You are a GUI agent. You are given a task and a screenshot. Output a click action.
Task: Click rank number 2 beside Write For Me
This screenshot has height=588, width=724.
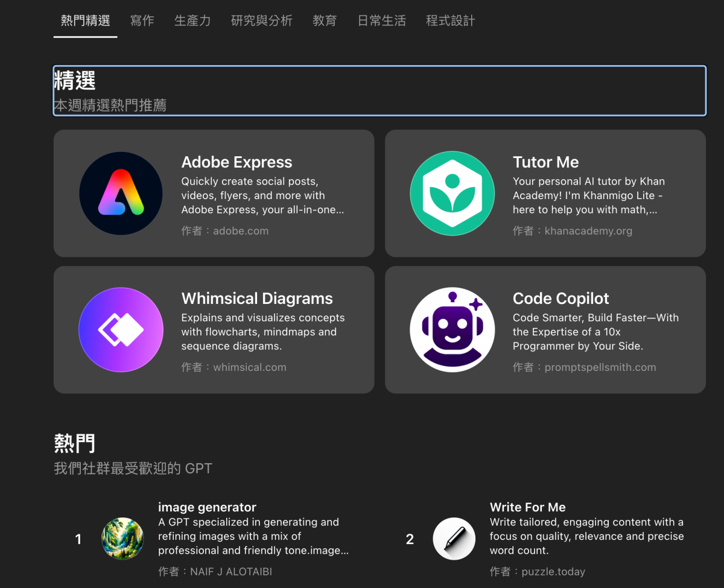pyautogui.click(x=410, y=539)
